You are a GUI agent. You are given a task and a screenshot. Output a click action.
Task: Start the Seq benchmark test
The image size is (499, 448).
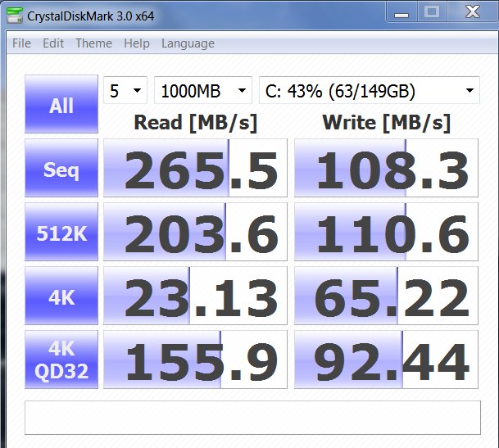point(61,168)
